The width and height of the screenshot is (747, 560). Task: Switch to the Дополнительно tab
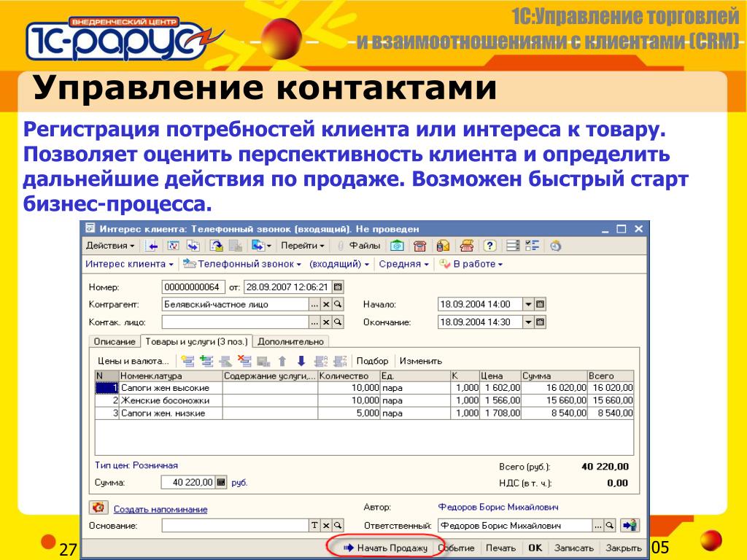pos(290,341)
